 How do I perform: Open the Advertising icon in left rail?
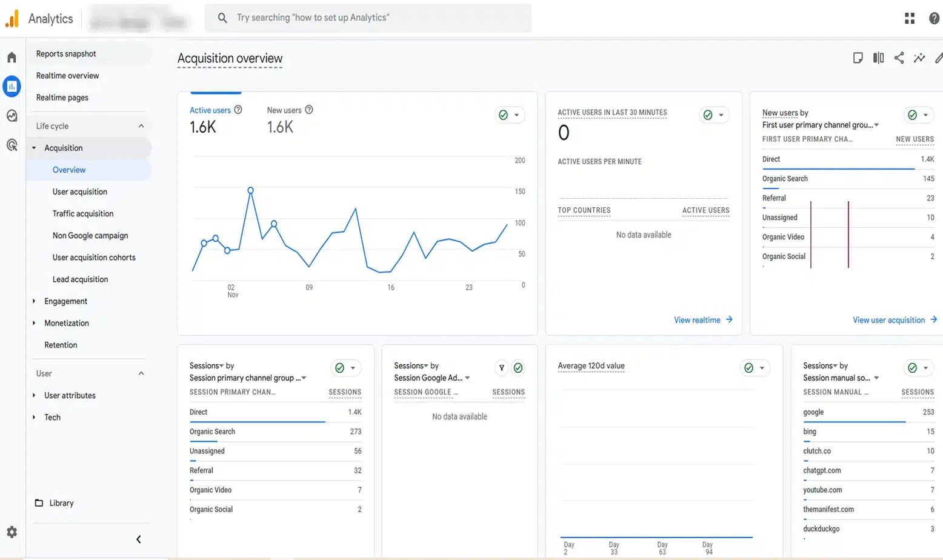click(12, 145)
